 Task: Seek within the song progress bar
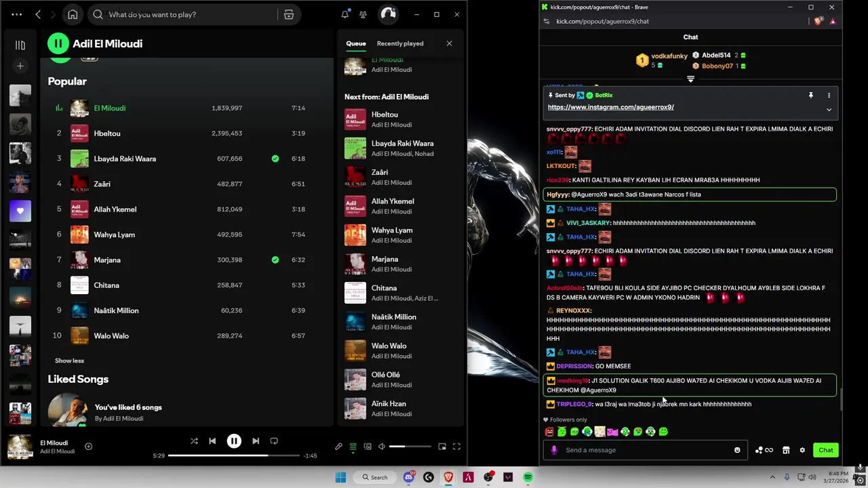(234, 455)
